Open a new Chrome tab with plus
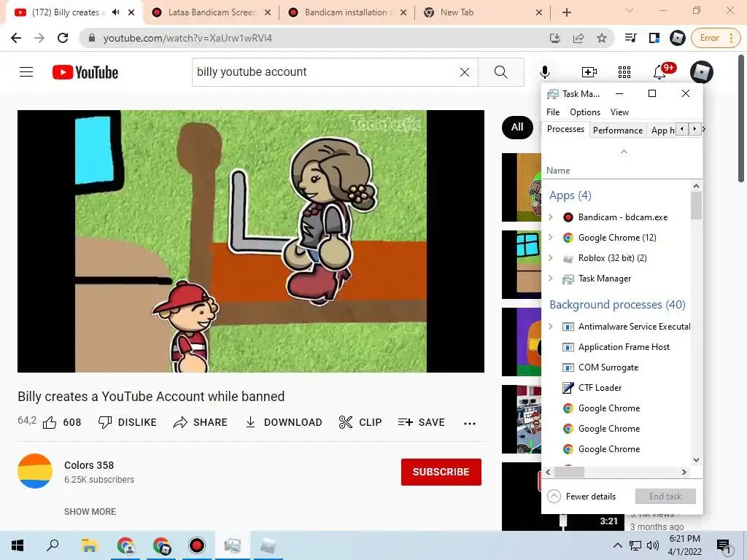 tap(566, 12)
